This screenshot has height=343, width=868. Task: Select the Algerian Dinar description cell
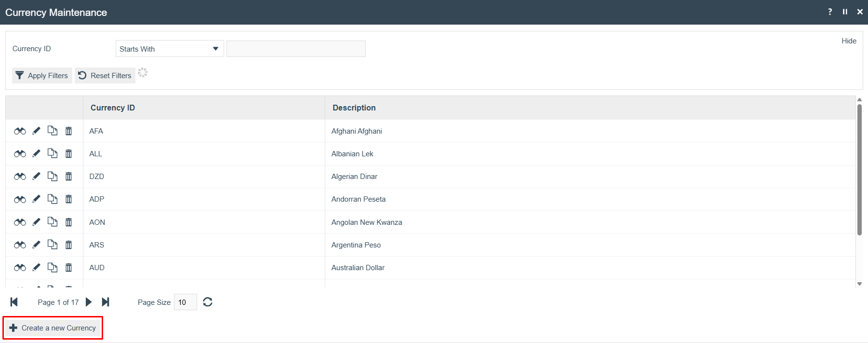point(590,177)
